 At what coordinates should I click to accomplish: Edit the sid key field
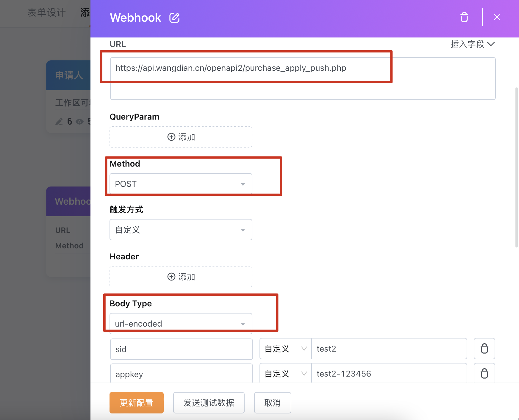(181, 349)
